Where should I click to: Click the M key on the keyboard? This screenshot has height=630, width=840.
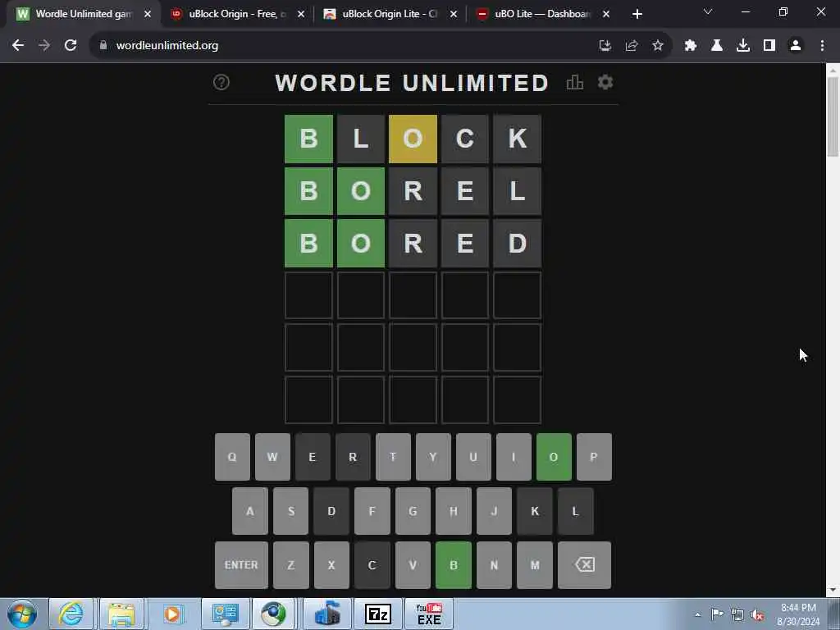click(x=535, y=564)
